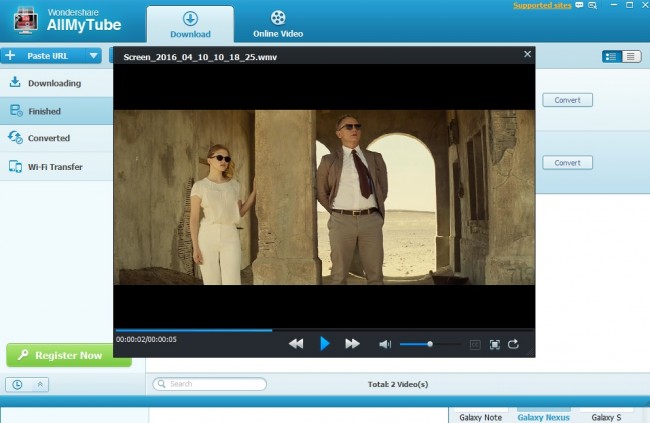
Task: Switch to the Online Video tab
Action: [x=278, y=24]
